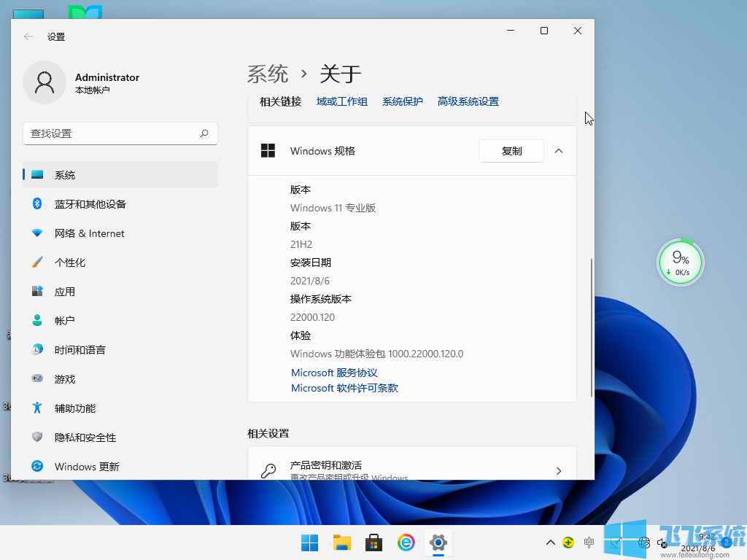Open Microsoft 服务协议 link

coord(333,373)
